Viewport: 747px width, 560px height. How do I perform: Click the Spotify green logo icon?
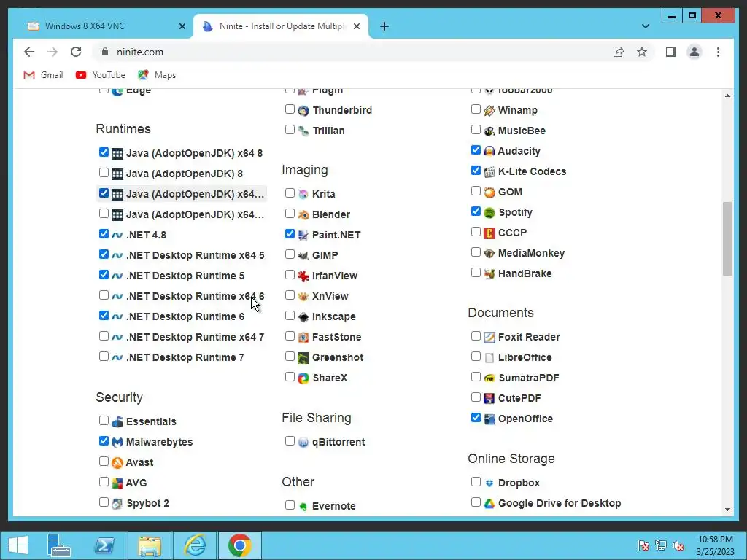489,212
